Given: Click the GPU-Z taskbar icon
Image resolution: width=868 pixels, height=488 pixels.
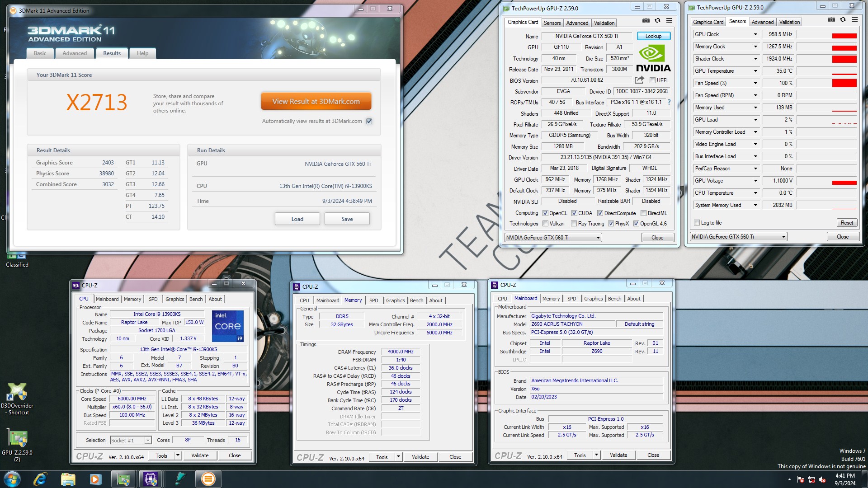Looking at the screenshot, I should click(x=123, y=479).
